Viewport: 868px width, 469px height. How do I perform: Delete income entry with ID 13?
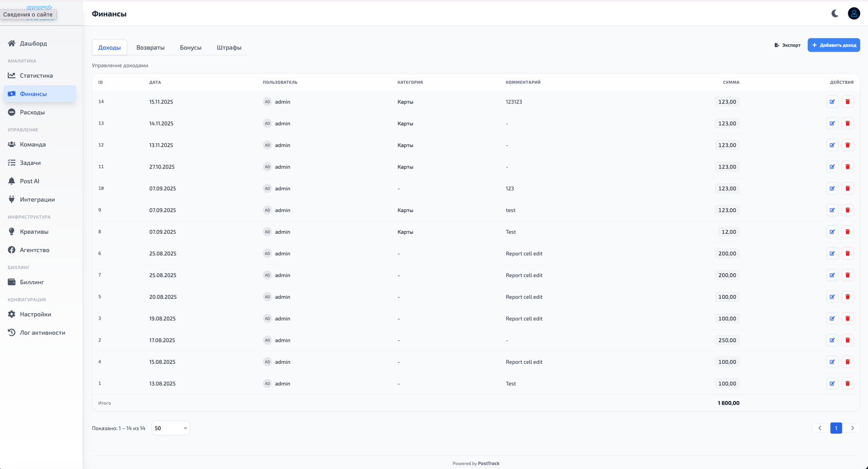[847, 124]
